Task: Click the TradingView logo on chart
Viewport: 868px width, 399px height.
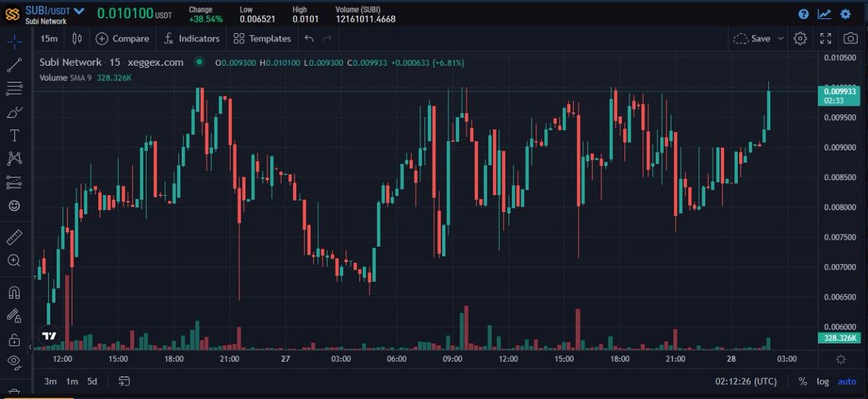Action: [48, 336]
